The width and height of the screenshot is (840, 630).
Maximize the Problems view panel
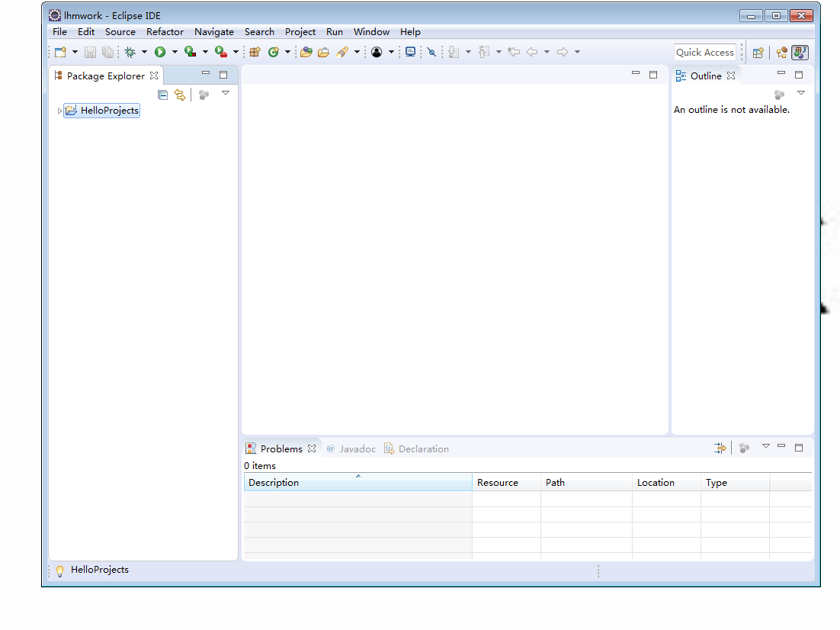799,448
